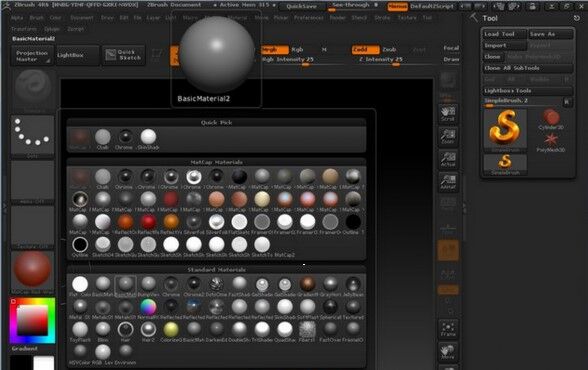Screen dimensions: 588x370
Task: Select the Cylinder3D tool thumbnail
Action: [551, 120]
